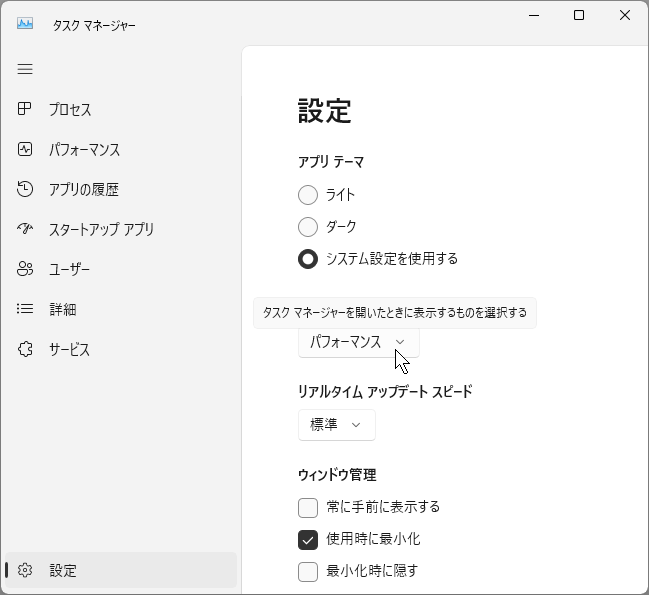The width and height of the screenshot is (649, 595).
Task: Maximize the Task Manager window
Action: (579, 15)
